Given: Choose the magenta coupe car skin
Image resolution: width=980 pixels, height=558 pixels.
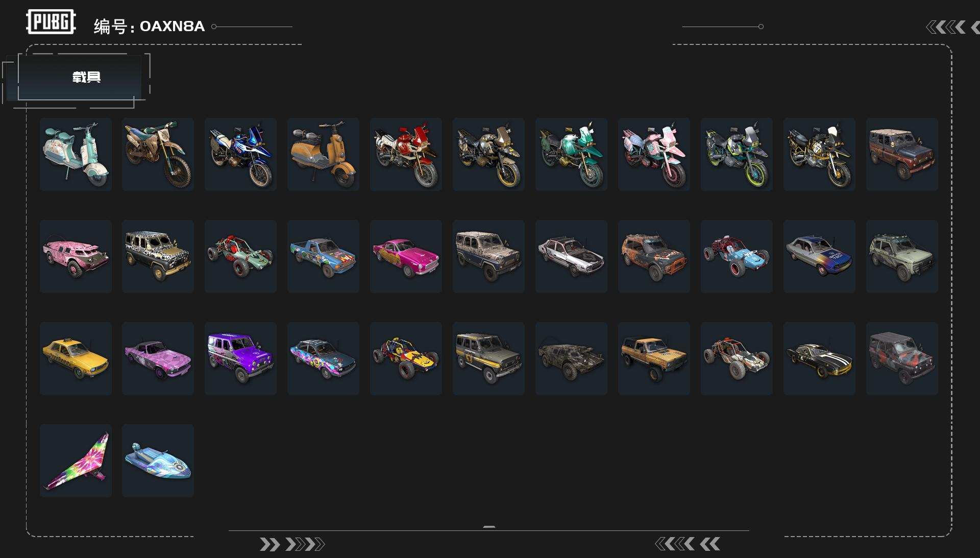Looking at the screenshot, I should point(406,256).
